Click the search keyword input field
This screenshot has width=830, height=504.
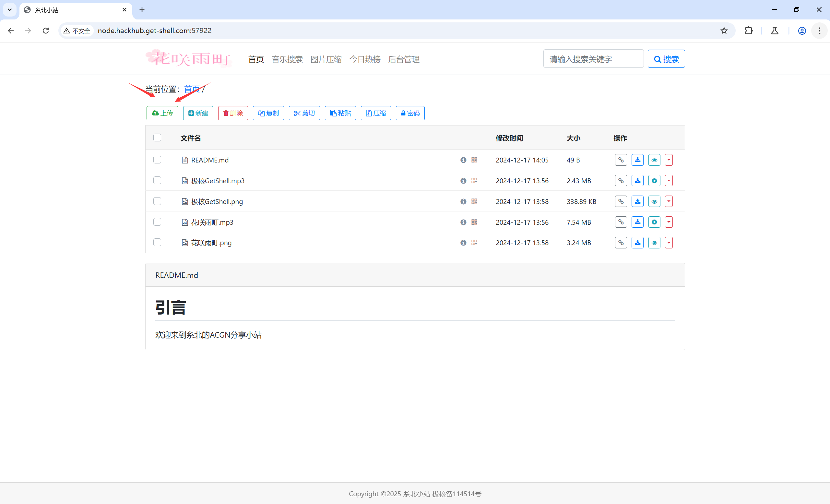click(593, 59)
